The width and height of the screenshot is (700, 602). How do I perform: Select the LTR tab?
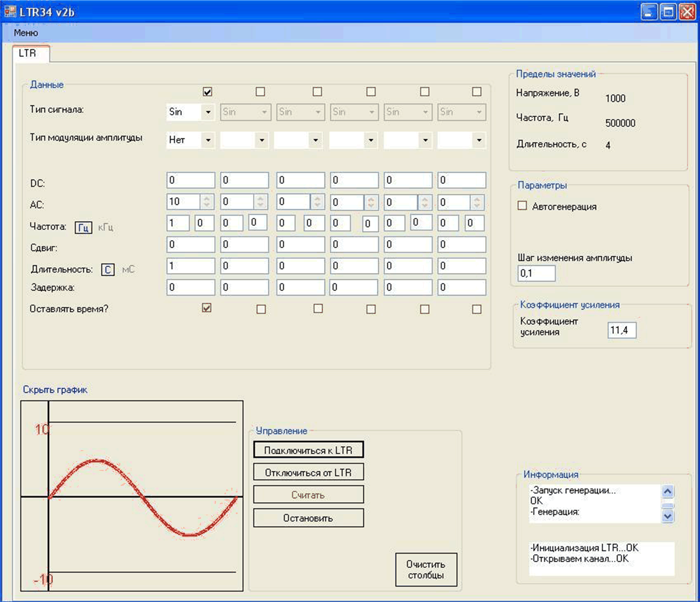coord(31,53)
